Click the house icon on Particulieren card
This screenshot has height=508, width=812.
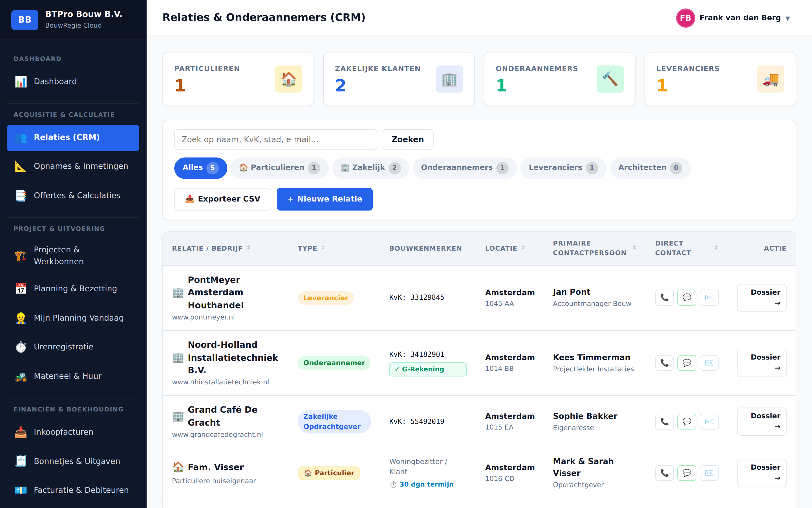tap(288, 79)
